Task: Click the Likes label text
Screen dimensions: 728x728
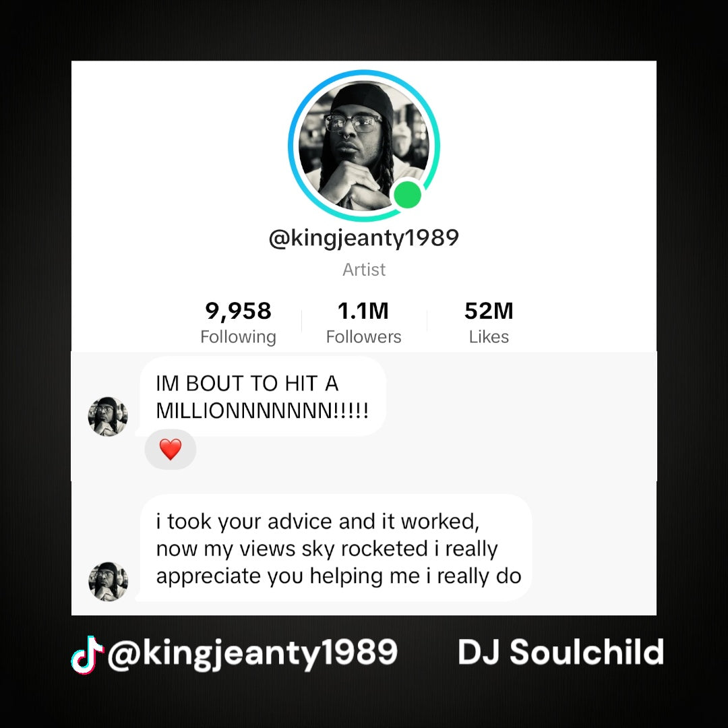Action: coord(489,336)
